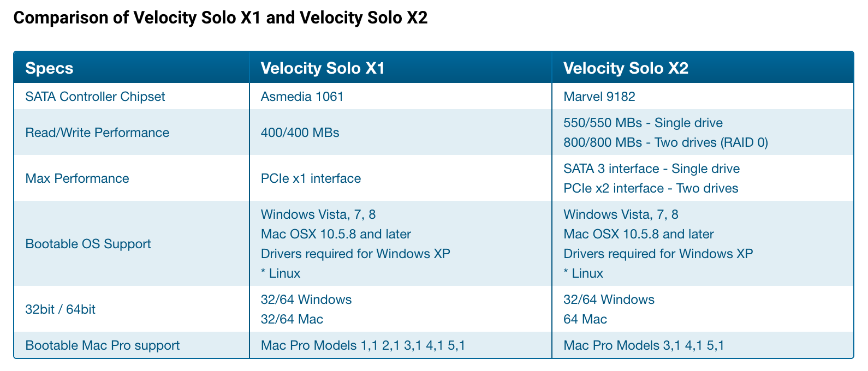Click the Marvel 9182 cell
This screenshot has width=868, height=371.
[599, 97]
